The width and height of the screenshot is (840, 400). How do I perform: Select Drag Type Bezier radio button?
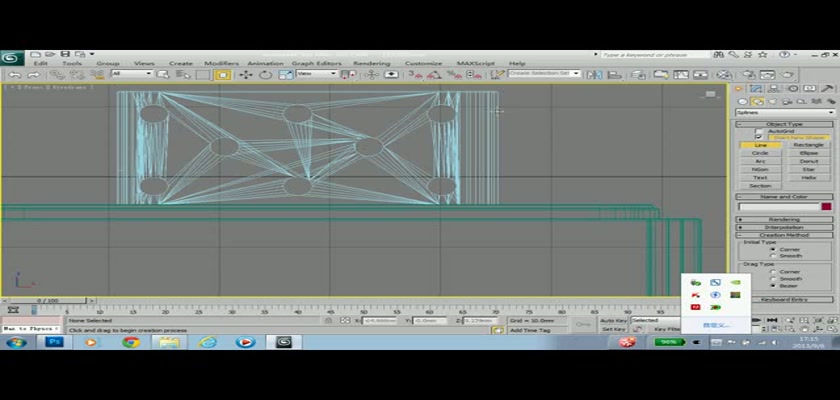[772, 285]
